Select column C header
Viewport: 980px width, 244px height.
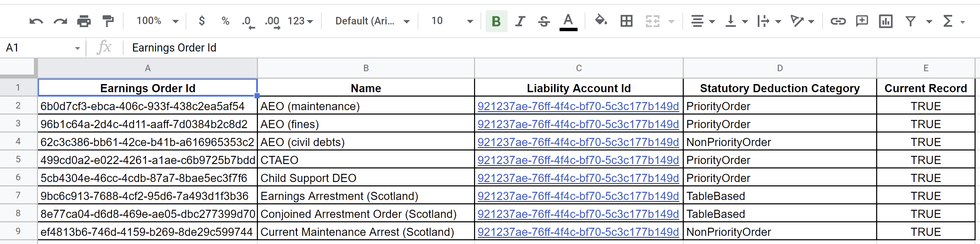coord(579,68)
